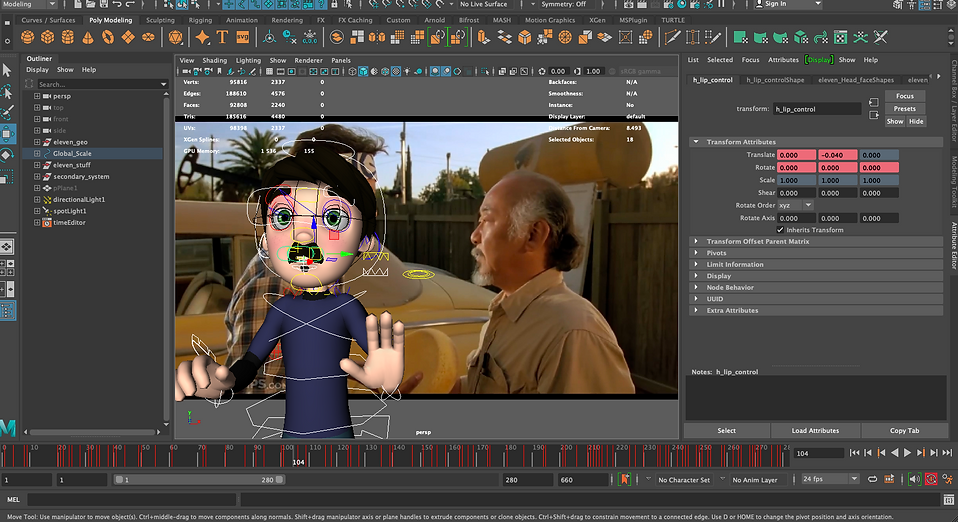The image size is (958, 522).
Task: Open the Poly Modeling shelf tab
Action: pyautogui.click(x=111, y=20)
